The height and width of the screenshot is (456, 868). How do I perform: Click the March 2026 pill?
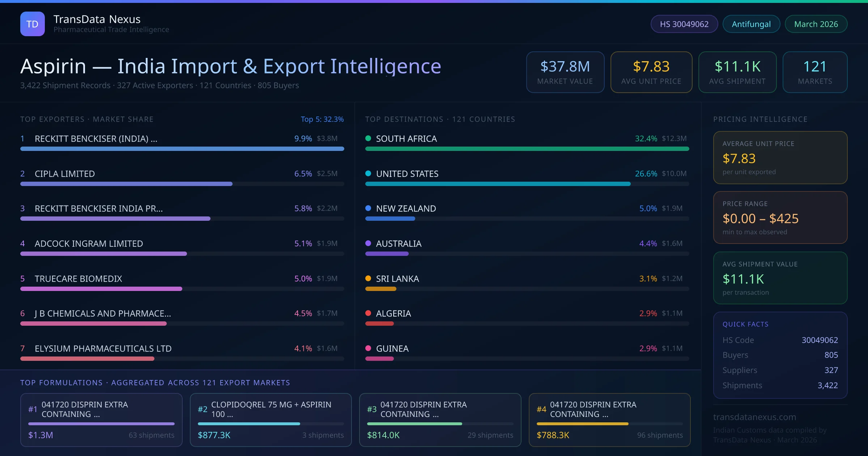[816, 24]
